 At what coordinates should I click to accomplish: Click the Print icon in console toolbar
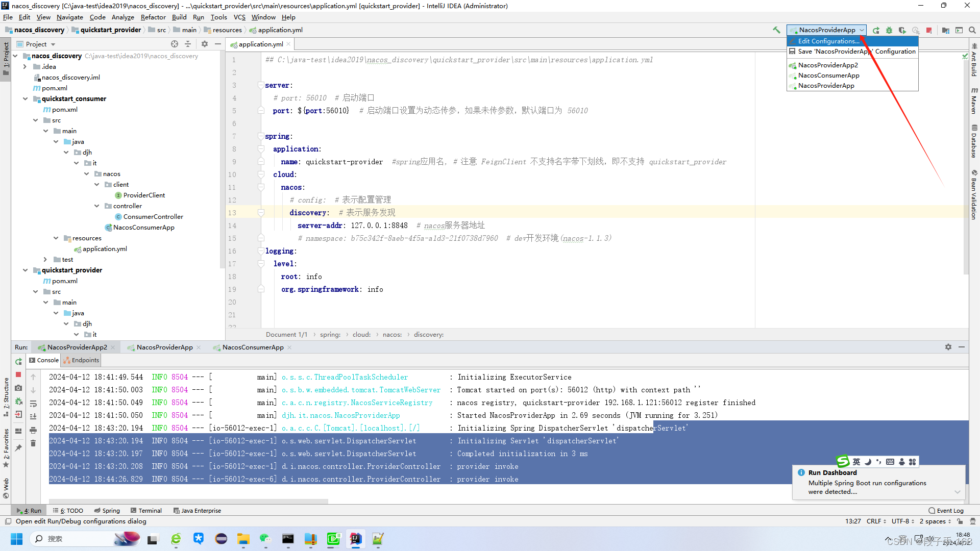tap(33, 430)
